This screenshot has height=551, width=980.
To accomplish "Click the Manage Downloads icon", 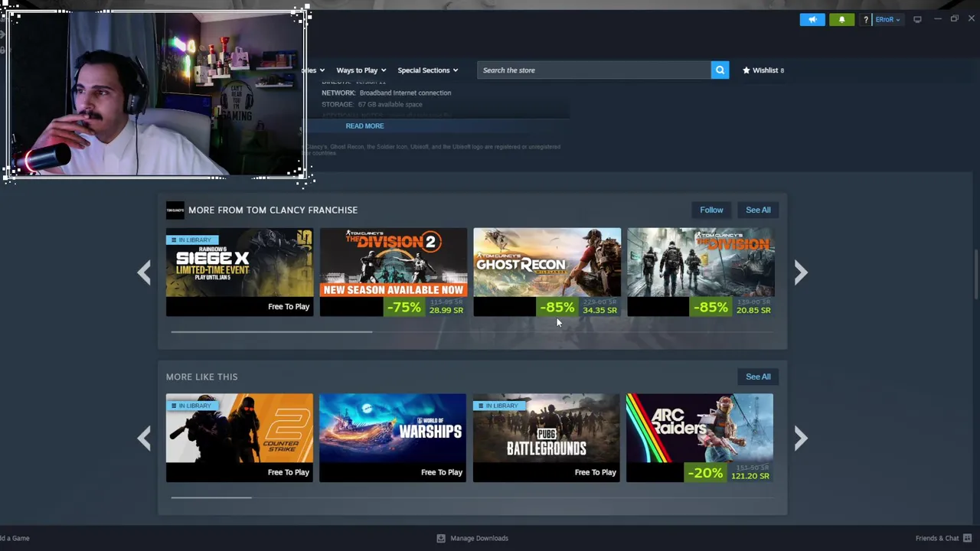I will pyautogui.click(x=441, y=538).
